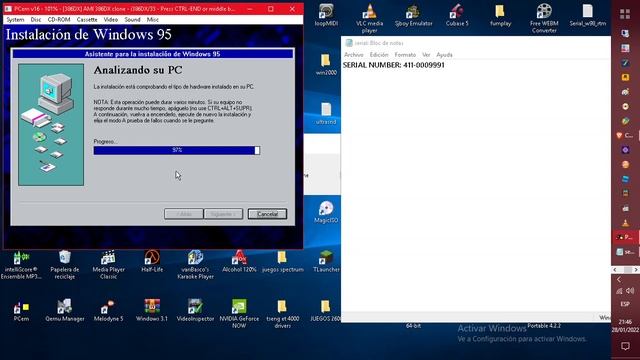This screenshot has width=640, height=360.
Task: Open Formato menu in Bloc de notas
Action: click(x=405, y=55)
